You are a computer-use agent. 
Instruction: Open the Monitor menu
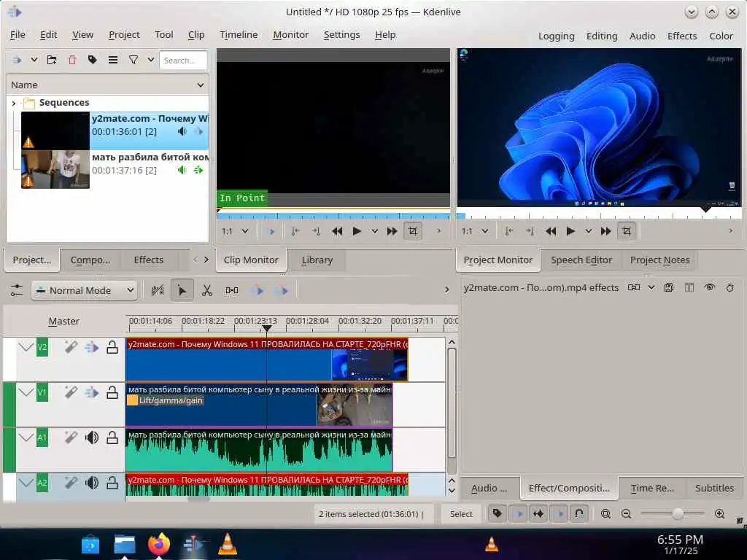click(290, 35)
